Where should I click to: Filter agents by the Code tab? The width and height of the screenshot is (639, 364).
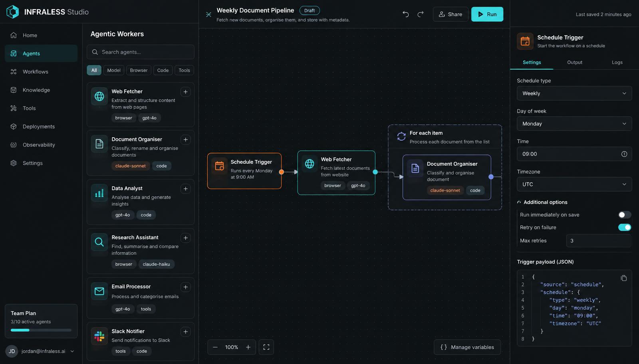[163, 70]
